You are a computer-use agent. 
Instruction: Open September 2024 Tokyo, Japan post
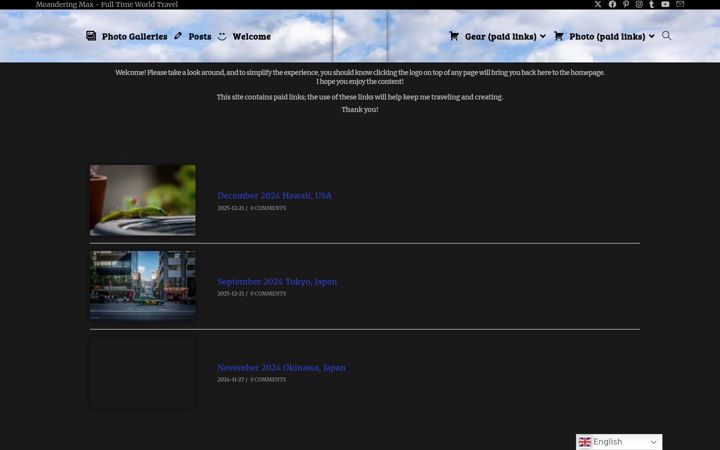click(x=277, y=281)
